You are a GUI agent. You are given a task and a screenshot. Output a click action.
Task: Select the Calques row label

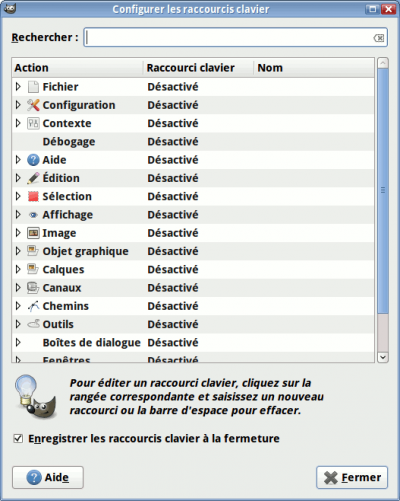(x=63, y=270)
